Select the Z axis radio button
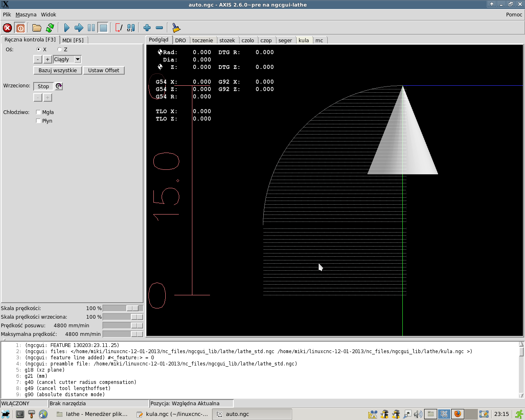 coord(59,49)
